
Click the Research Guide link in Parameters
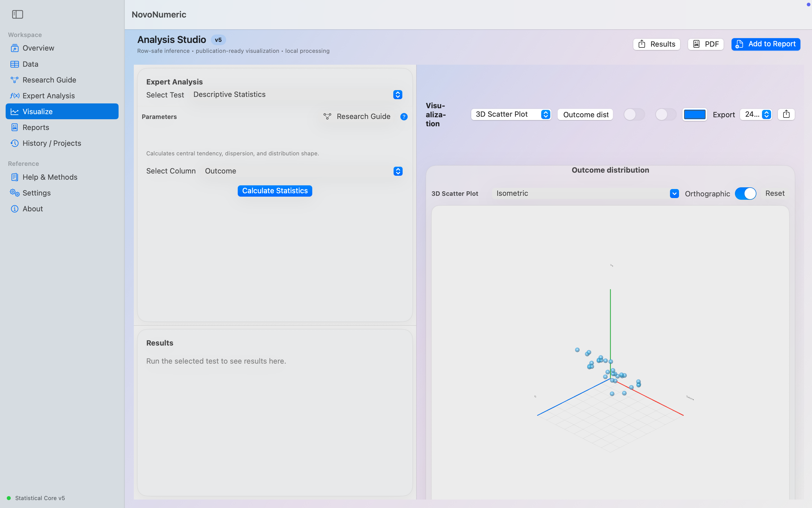[357, 117]
